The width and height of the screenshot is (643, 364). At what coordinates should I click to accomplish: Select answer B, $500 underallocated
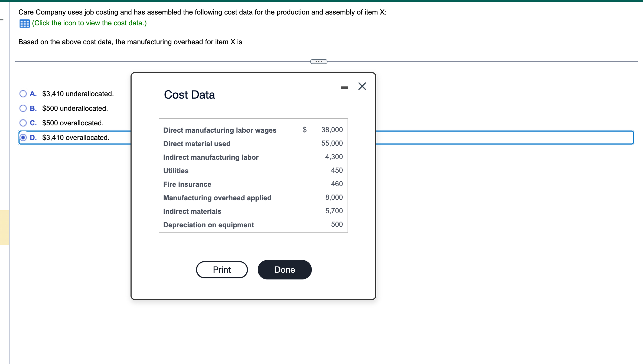coord(23,108)
